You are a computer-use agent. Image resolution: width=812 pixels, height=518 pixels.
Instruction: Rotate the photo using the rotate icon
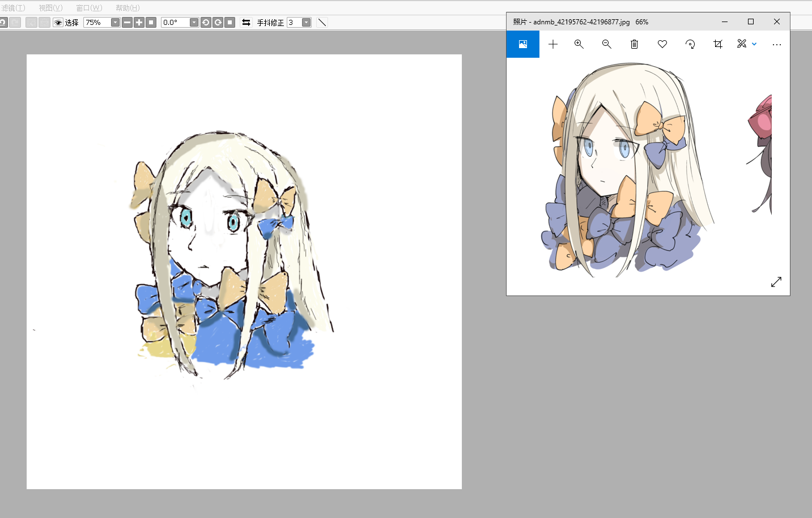pos(690,44)
